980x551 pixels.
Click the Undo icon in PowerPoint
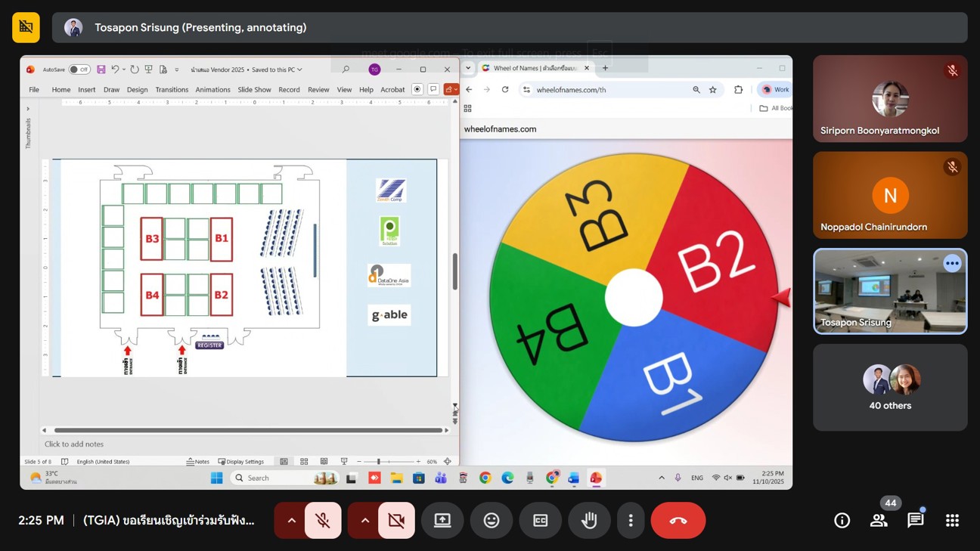pos(115,70)
